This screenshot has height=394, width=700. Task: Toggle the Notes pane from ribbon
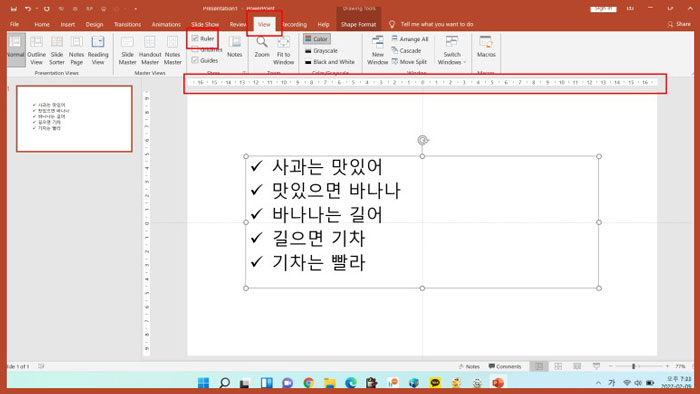(x=234, y=47)
